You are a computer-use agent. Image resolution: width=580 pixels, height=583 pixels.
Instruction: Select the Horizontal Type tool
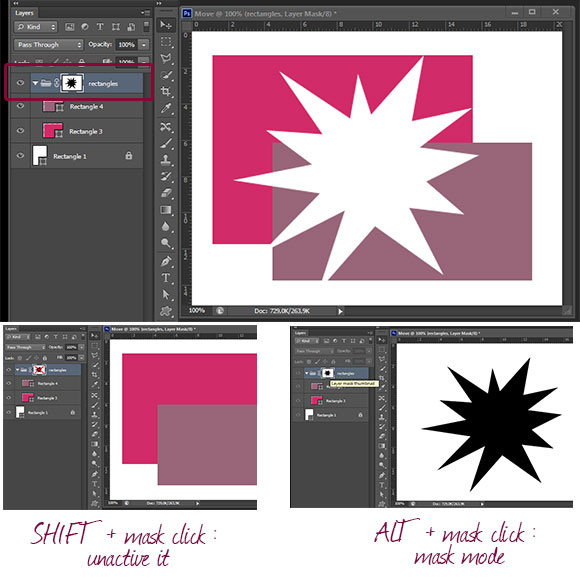tap(165, 278)
